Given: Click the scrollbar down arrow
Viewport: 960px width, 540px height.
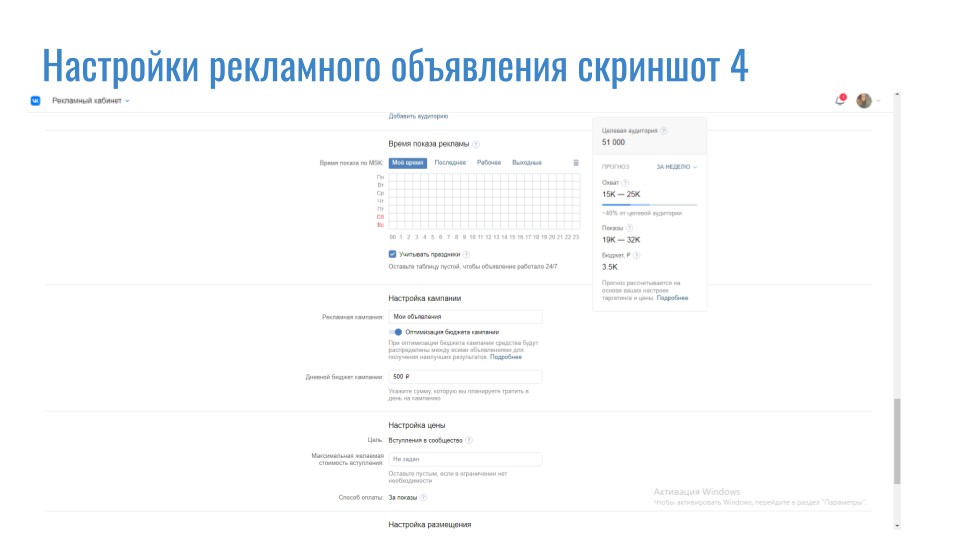Looking at the screenshot, I should (897, 525).
